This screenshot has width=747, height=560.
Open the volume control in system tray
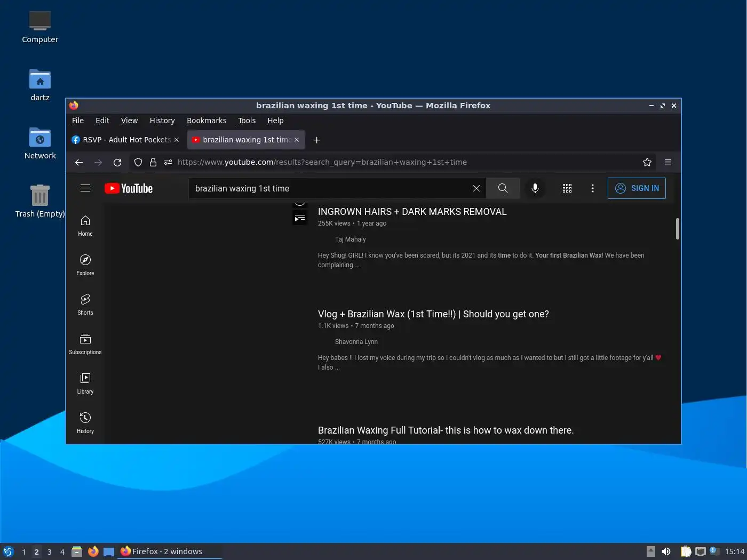(666, 551)
